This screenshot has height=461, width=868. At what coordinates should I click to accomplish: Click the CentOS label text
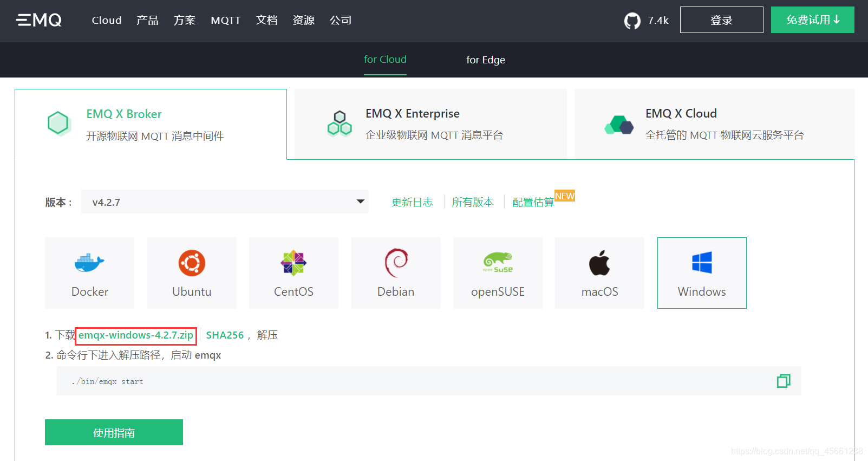293,291
